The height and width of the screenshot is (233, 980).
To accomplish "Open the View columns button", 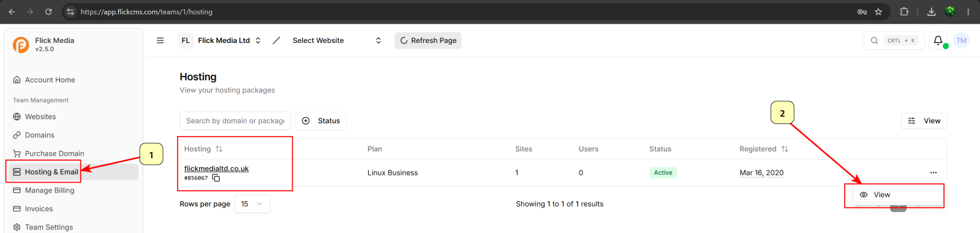I will pos(924,121).
